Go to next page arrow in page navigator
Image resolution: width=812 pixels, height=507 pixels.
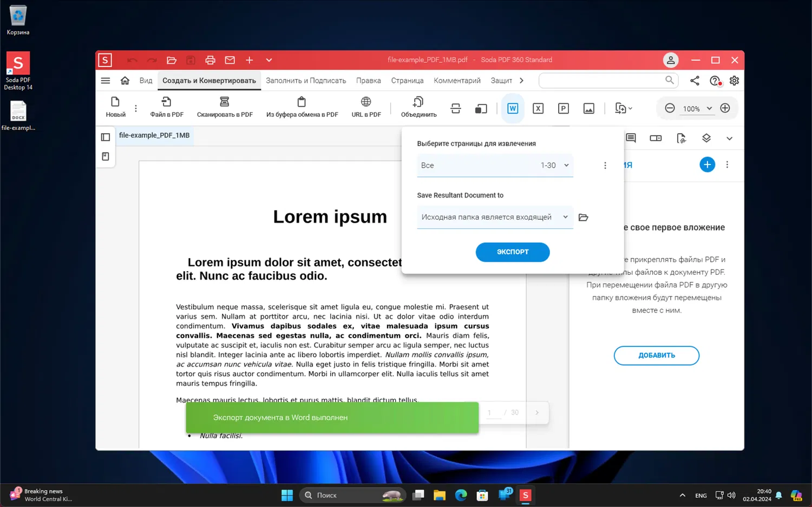537,412
